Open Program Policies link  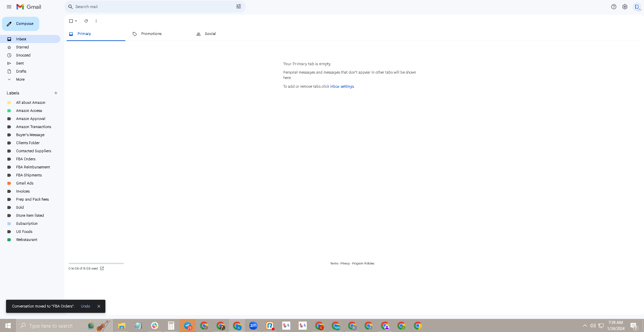363,263
